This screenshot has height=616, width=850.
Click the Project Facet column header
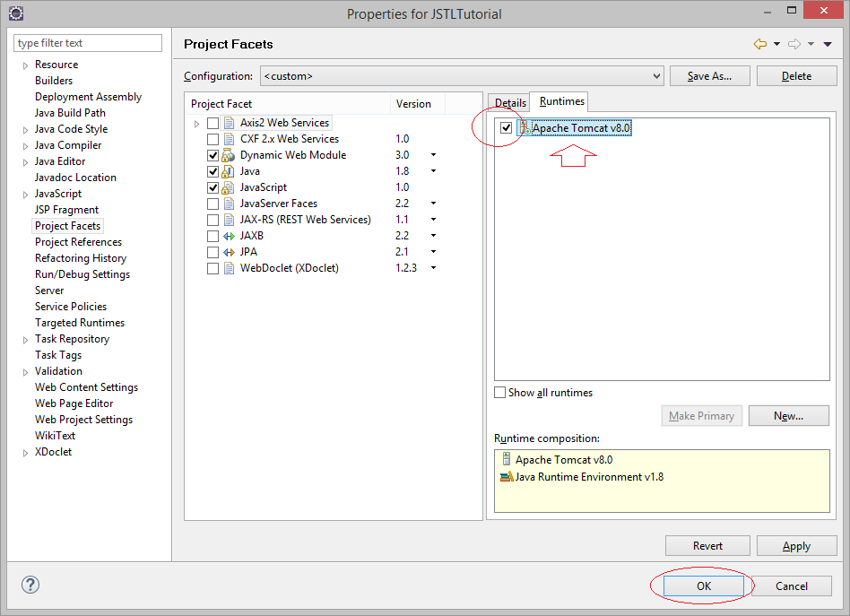(x=288, y=104)
